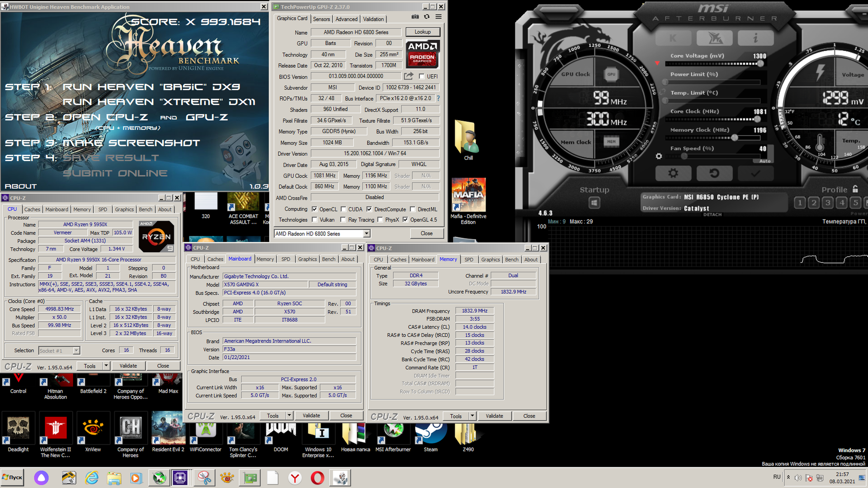Open Afterburner settings gear button
Viewport: 868px width, 488px height.
coord(673,173)
